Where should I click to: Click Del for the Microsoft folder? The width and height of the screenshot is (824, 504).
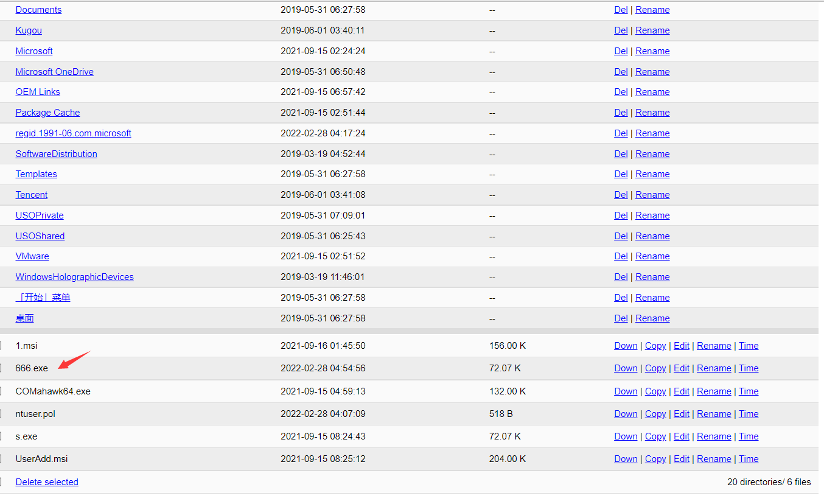(x=621, y=51)
